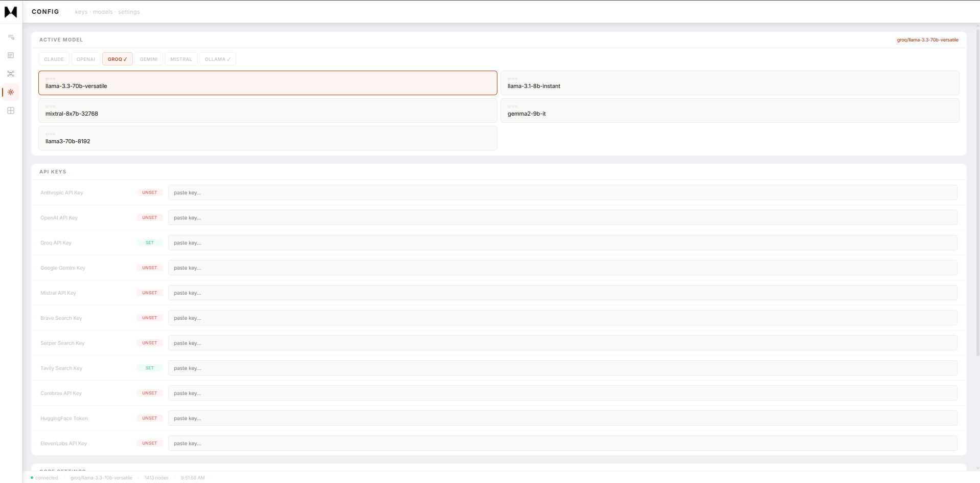Switch to the OLLAMA provider tab
The height and width of the screenshot is (483, 980).
coord(218,59)
